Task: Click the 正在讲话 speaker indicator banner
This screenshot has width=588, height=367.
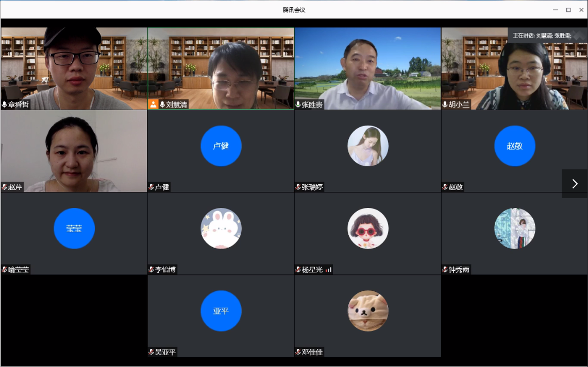Action: [x=542, y=36]
